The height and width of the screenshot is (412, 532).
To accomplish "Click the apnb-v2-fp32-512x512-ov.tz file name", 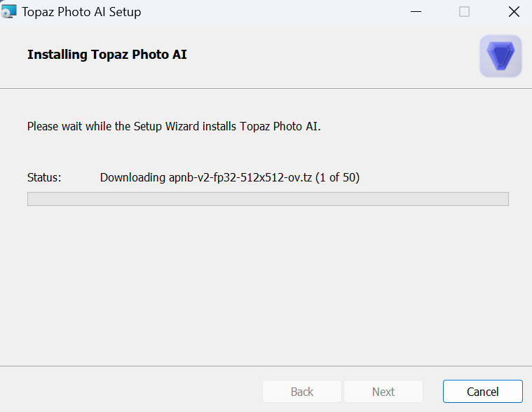I will coord(240,177).
